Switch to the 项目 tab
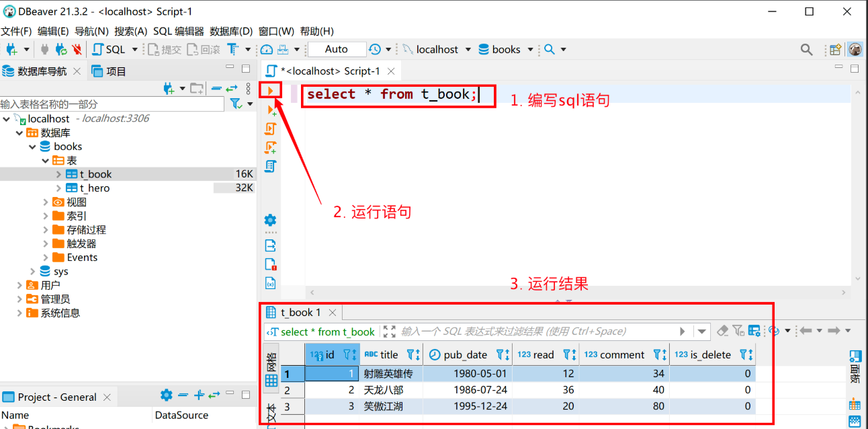This screenshot has height=429, width=868. coord(110,71)
